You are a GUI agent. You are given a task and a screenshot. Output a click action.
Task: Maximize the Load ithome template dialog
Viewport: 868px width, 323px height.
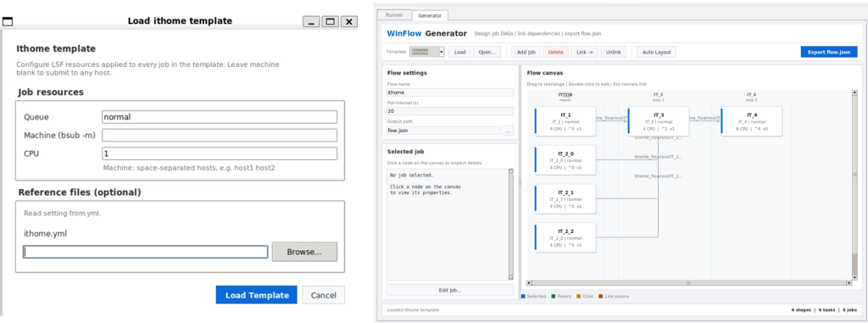click(331, 21)
